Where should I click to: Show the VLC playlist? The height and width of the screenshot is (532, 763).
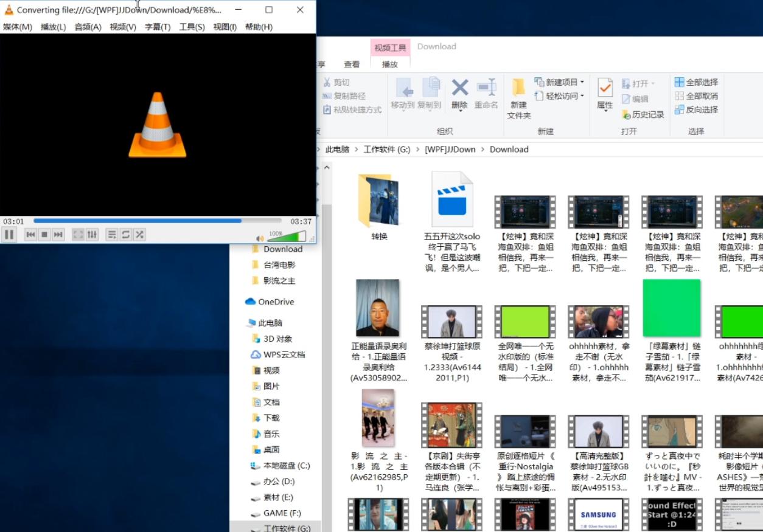pyautogui.click(x=111, y=235)
